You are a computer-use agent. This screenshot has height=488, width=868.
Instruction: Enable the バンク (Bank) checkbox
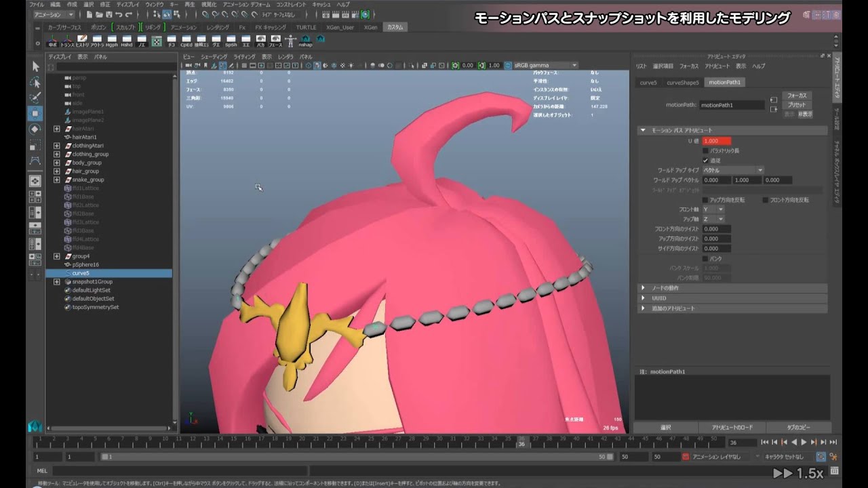click(x=705, y=259)
